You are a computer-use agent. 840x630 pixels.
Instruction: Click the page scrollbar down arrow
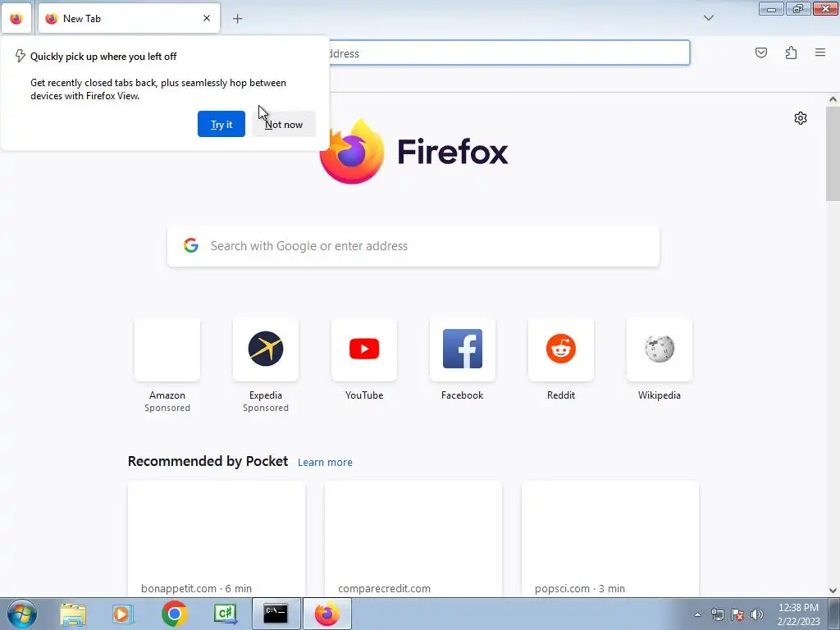[833, 591]
